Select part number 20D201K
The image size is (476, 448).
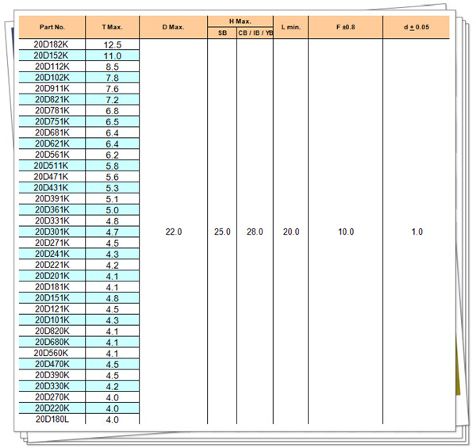coord(52,276)
